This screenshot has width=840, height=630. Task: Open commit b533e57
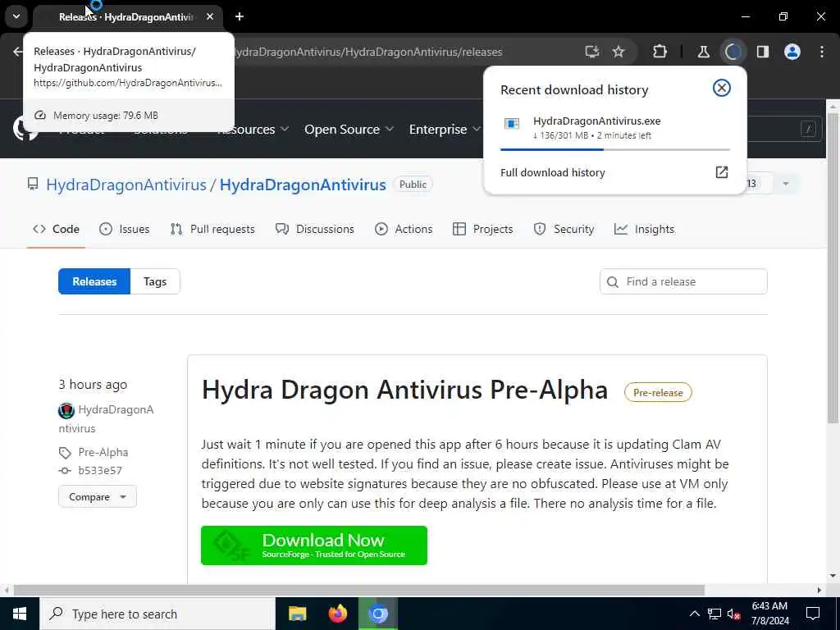99,470
